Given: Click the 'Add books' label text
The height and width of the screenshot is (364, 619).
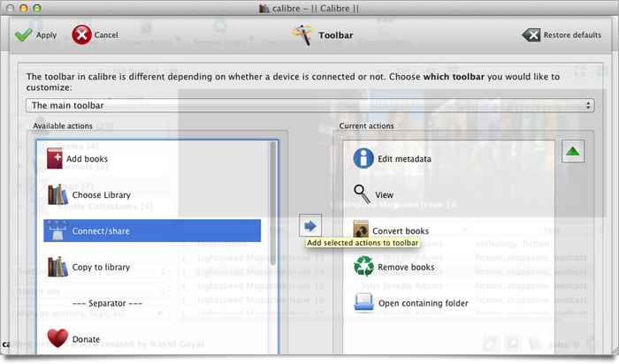Looking at the screenshot, I should [87, 159].
